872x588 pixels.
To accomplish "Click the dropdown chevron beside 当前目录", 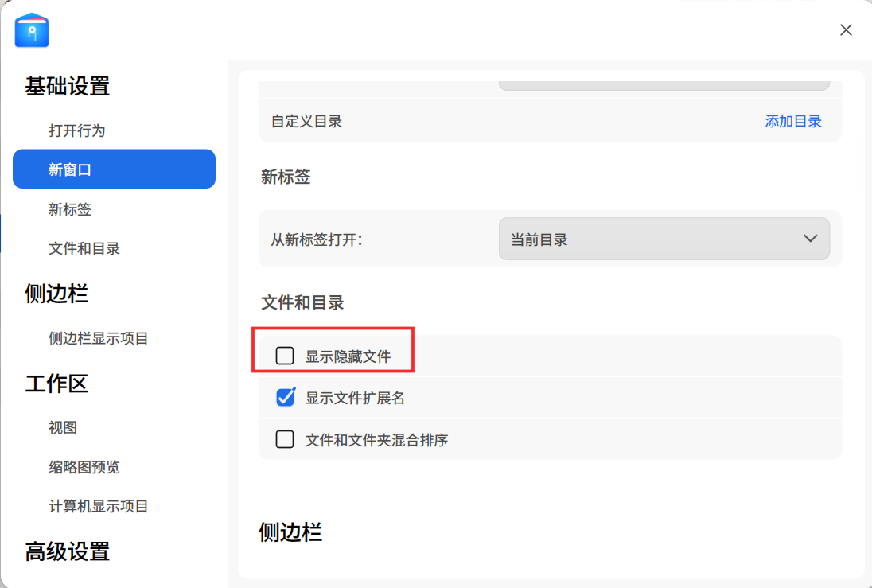I will pyautogui.click(x=810, y=239).
